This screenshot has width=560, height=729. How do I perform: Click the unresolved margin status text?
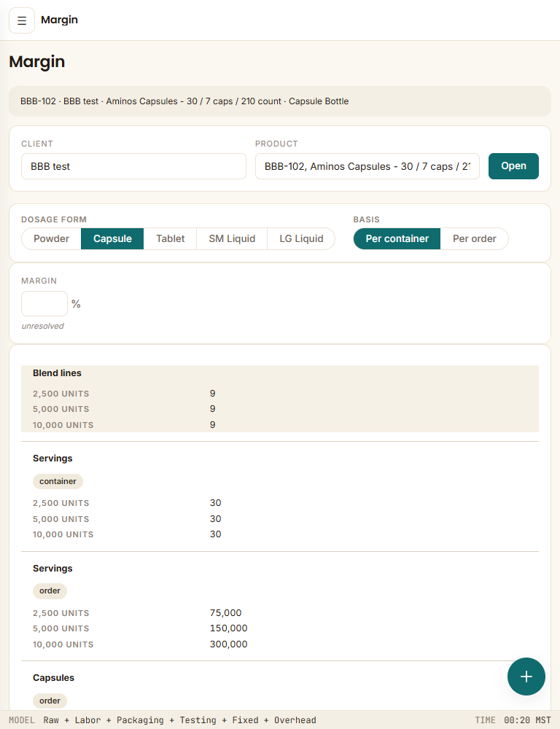click(x=42, y=326)
